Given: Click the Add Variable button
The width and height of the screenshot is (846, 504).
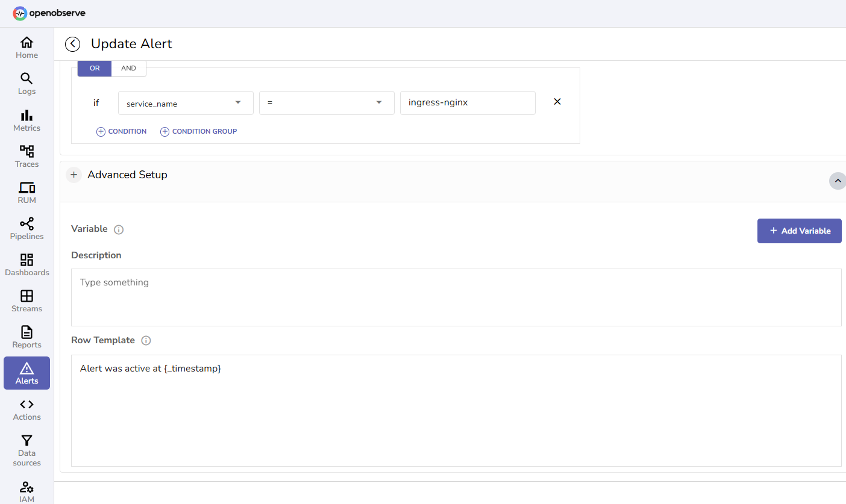Looking at the screenshot, I should (799, 231).
